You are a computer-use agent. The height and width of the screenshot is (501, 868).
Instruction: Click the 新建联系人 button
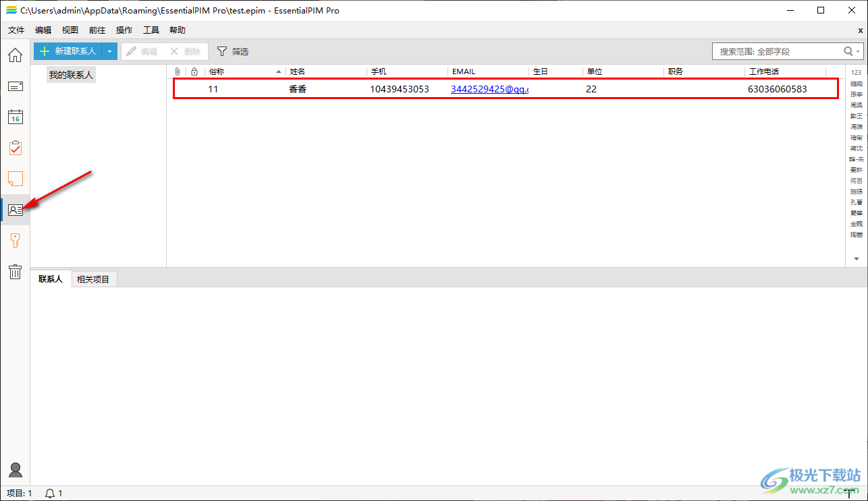(x=67, y=51)
